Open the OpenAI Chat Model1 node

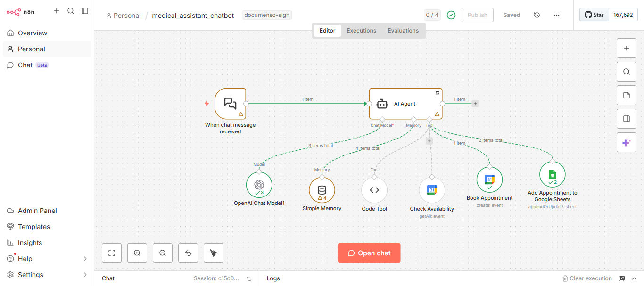click(x=259, y=185)
